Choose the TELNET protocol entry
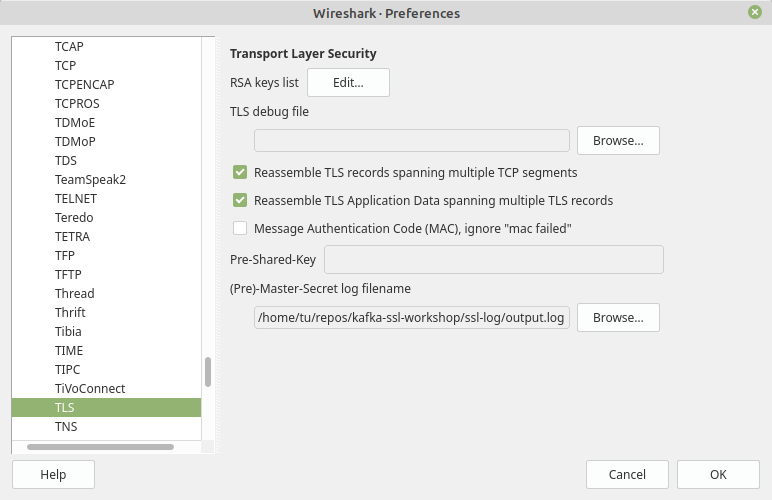The image size is (772, 500). (x=75, y=198)
